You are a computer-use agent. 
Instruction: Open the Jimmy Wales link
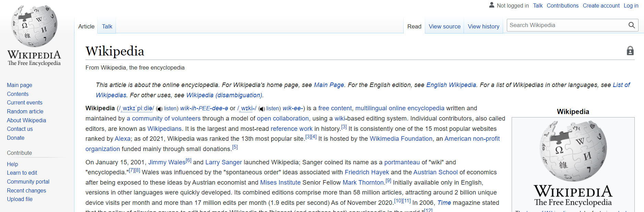pos(167,162)
